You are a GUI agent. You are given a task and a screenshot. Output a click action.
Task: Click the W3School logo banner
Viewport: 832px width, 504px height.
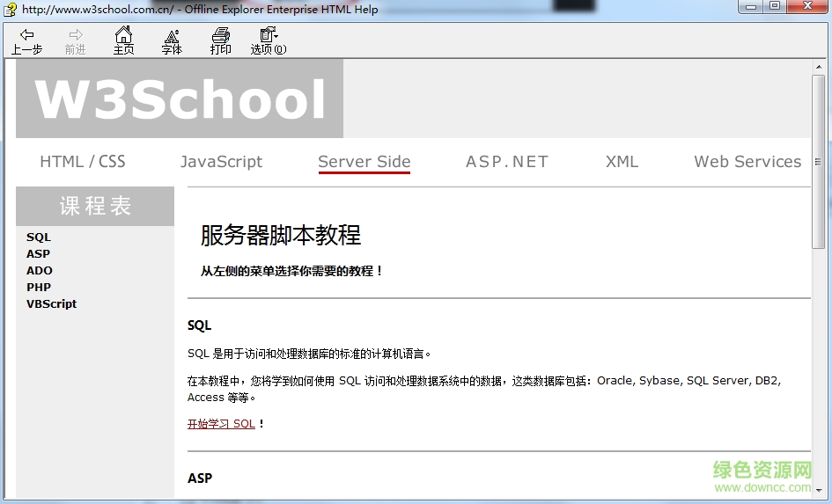[180, 99]
